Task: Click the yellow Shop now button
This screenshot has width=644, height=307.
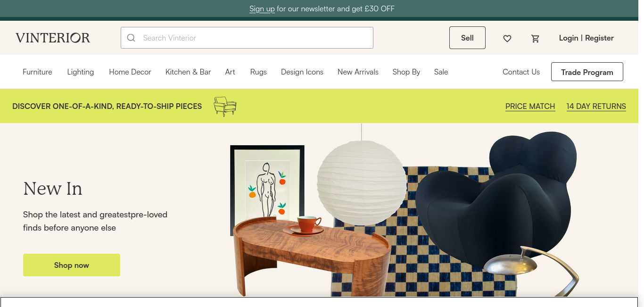Action: 72,265
